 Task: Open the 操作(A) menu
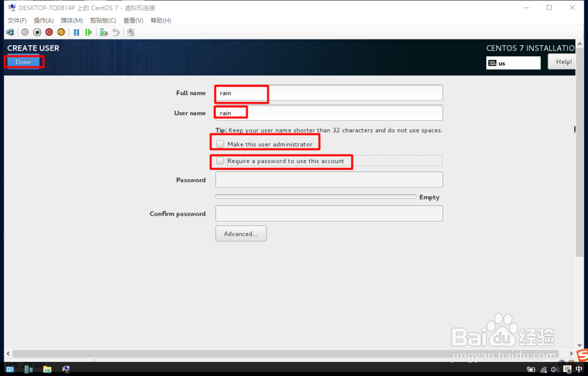(x=44, y=20)
